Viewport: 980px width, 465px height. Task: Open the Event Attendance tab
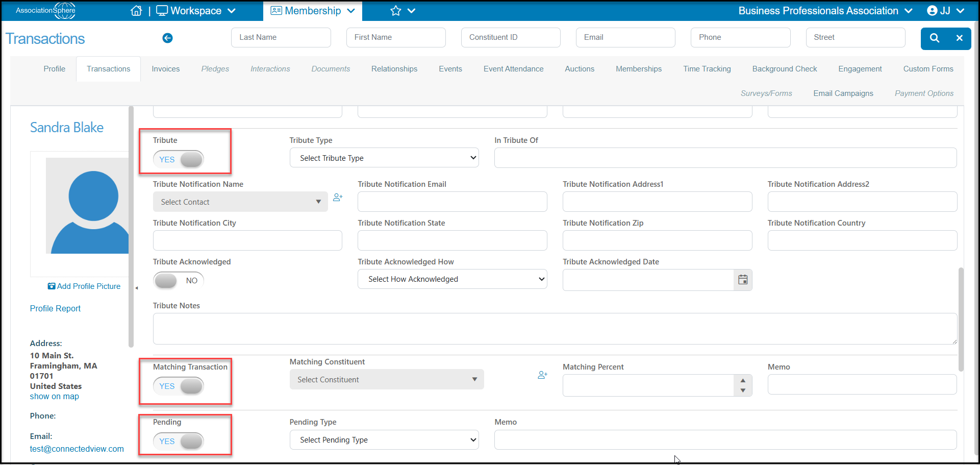514,69
